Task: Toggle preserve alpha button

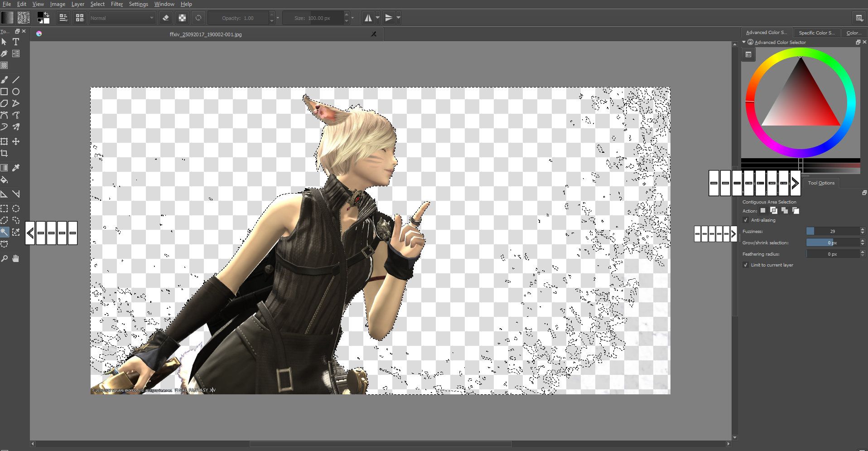Action: [x=182, y=18]
